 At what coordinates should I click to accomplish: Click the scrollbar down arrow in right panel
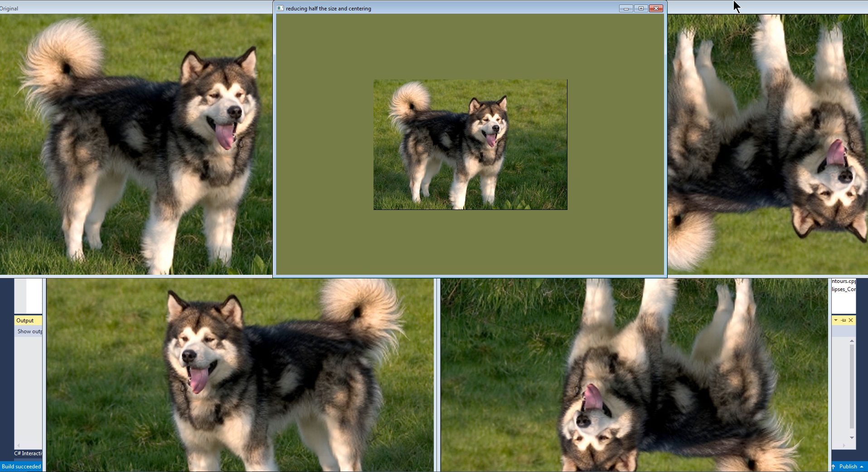tap(852, 438)
